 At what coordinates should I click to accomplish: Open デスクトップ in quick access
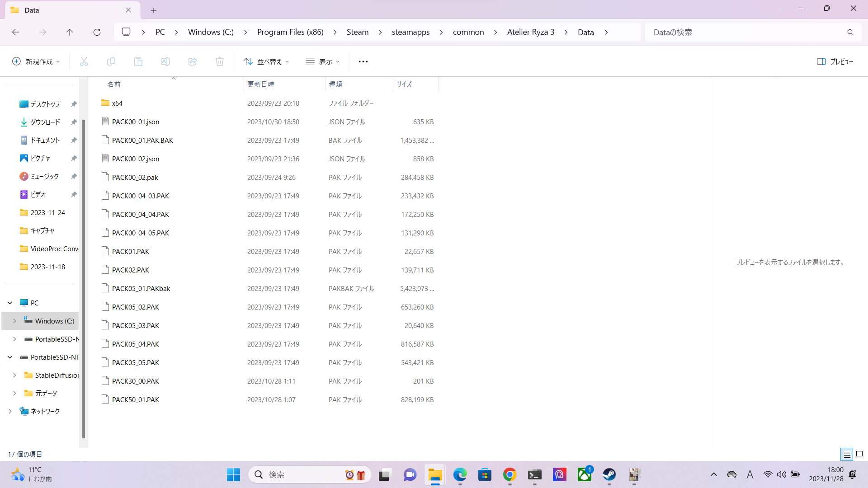[x=45, y=104]
